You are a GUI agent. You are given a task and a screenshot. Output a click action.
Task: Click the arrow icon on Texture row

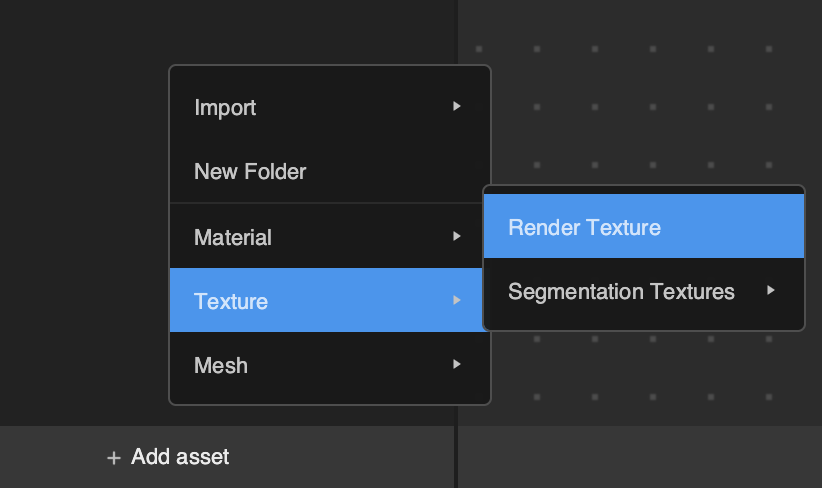click(457, 300)
